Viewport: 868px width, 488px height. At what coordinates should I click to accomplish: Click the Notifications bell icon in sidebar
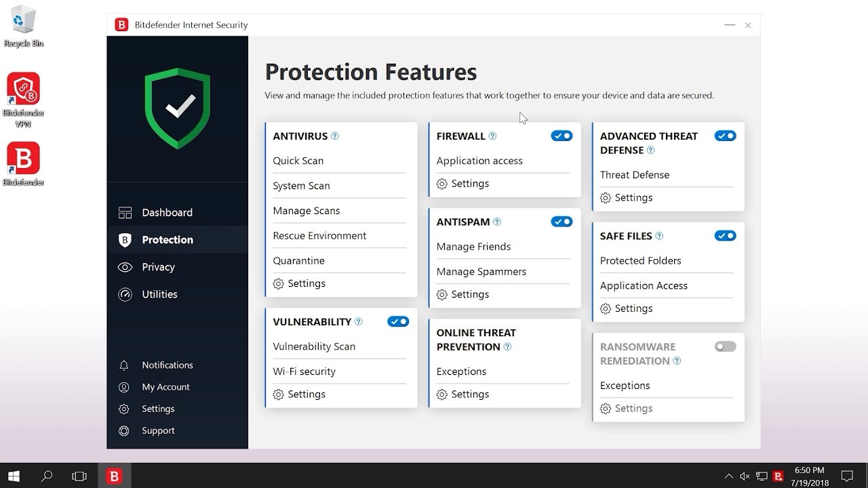tap(124, 365)
